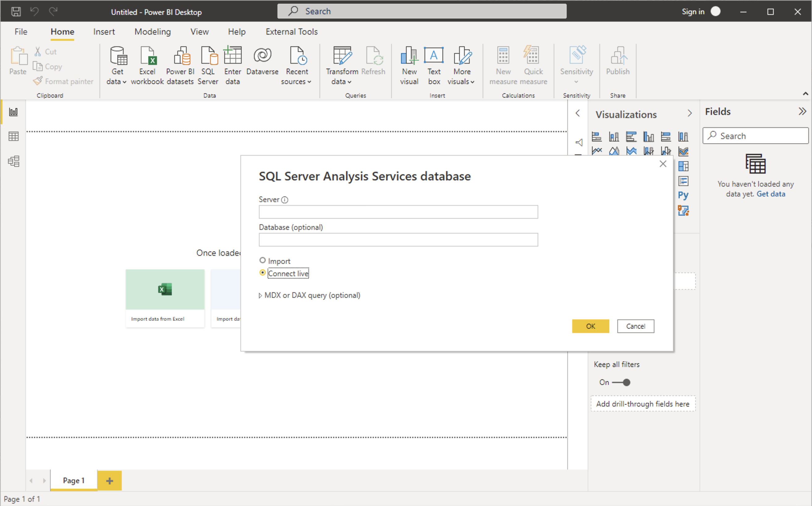Click the OK button in dialog
This screenshot has height=506, width=812.
[590, 326]
